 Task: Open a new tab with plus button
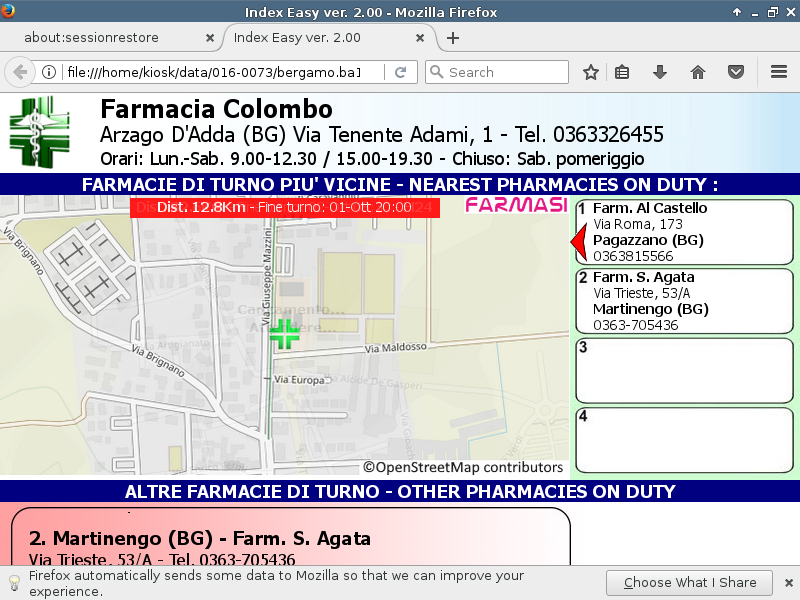tap(453, 38)
